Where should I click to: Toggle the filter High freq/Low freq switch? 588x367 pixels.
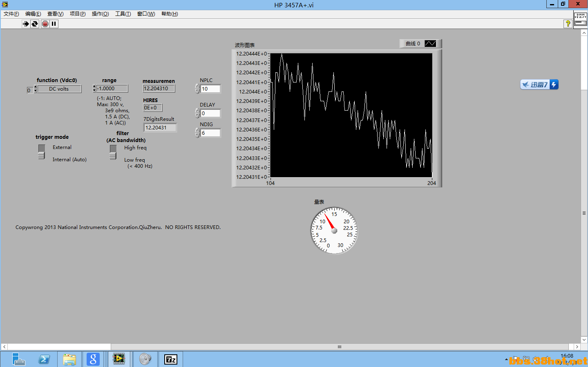[x=113, y=152]
